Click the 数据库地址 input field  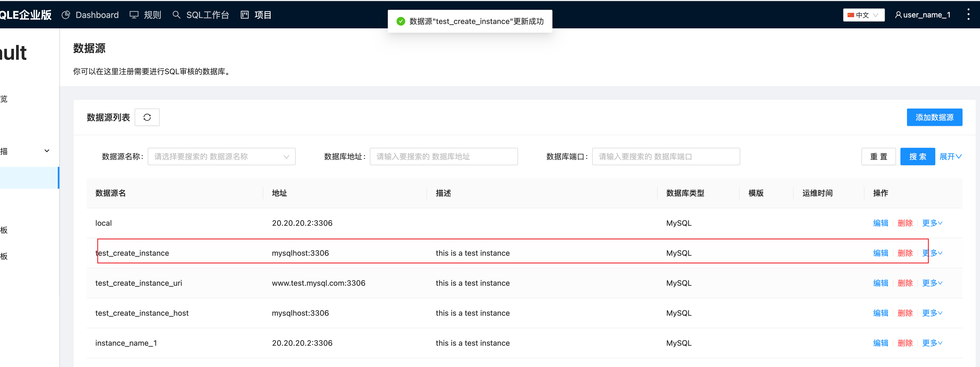[x=444, y=156]
